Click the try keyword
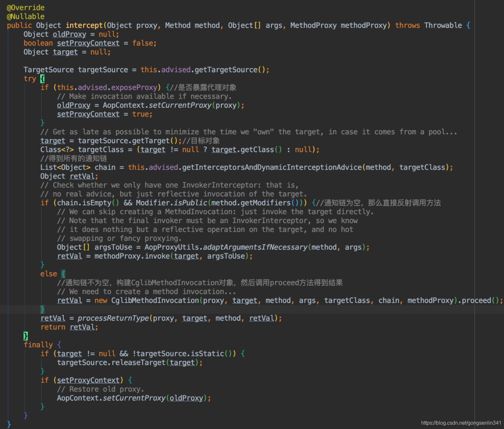504x429 pixels. tap(30, 79)
